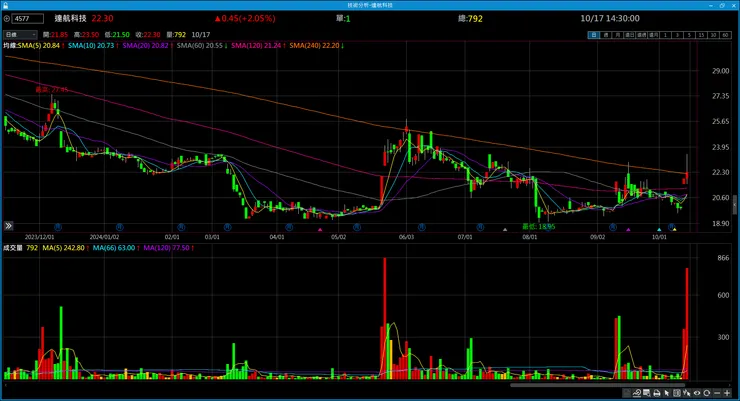Click the SMA(10) 20.73 legend label
This screenshot has height=401, width=740.
click(x=91, y=45)
